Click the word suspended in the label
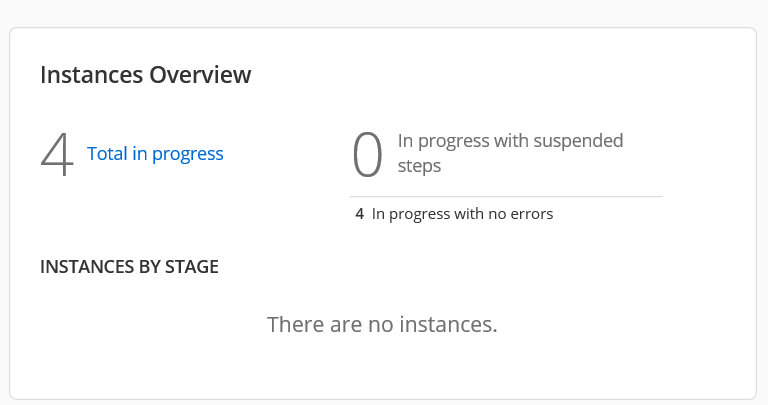This screenshot has width=768, height=405. pos(577,141)
